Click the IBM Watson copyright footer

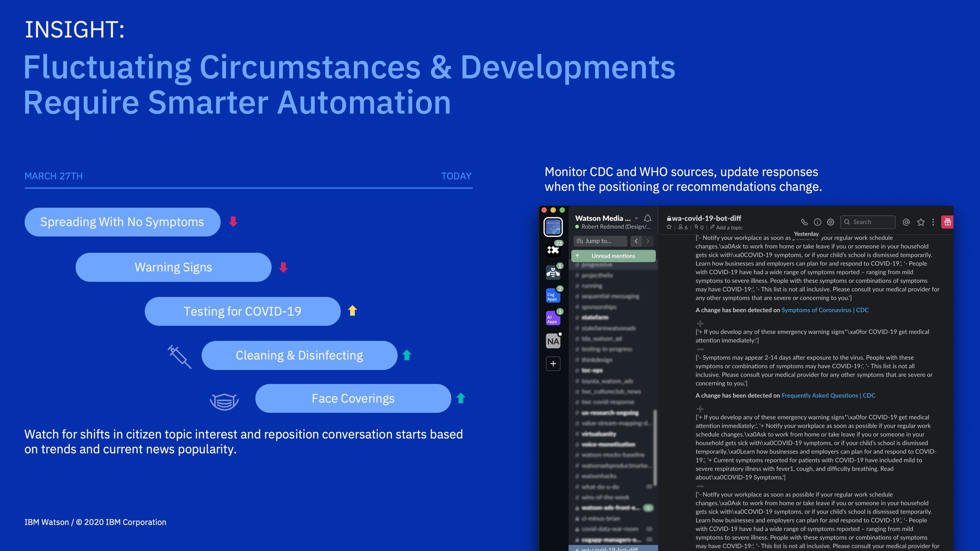tap(95, 522)
